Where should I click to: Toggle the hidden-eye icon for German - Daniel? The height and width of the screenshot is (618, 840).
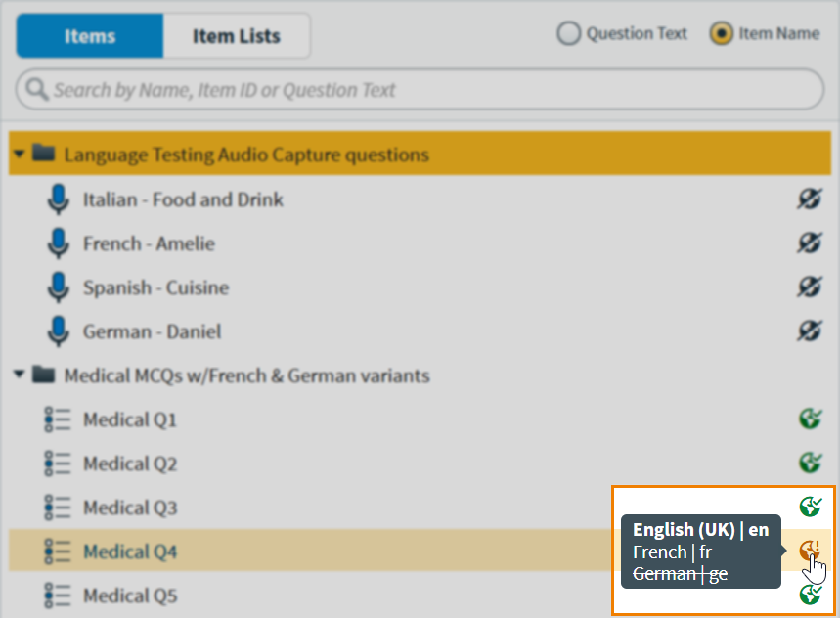809,331
